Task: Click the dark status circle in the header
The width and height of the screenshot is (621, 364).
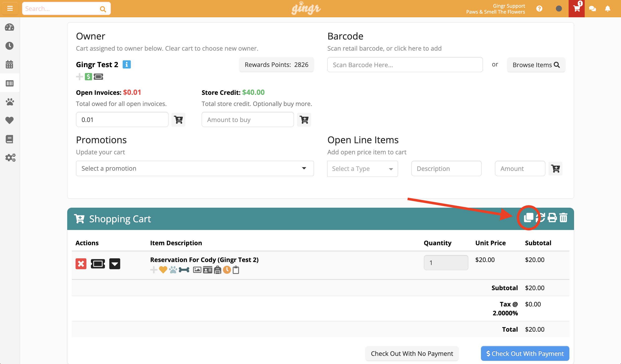Action: tap(559, 9)
